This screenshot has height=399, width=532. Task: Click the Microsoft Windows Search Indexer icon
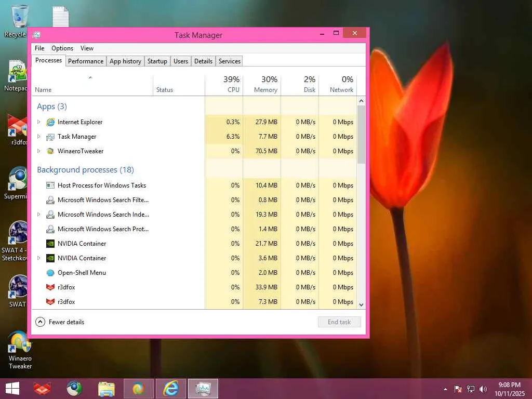point(50,215)
